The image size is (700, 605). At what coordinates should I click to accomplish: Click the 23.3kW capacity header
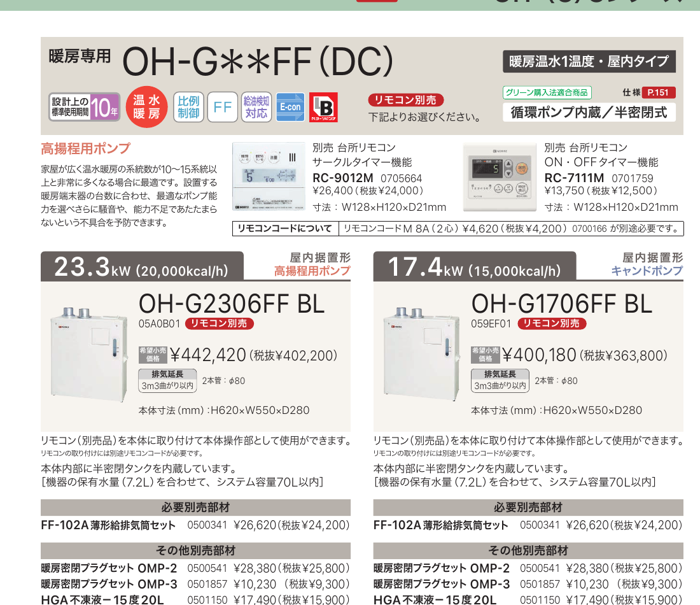click(x=142, y=267)
